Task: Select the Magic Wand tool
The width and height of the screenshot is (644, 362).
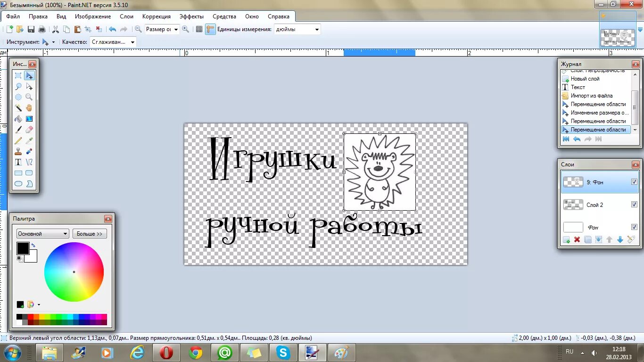Action: pos(18,108)
